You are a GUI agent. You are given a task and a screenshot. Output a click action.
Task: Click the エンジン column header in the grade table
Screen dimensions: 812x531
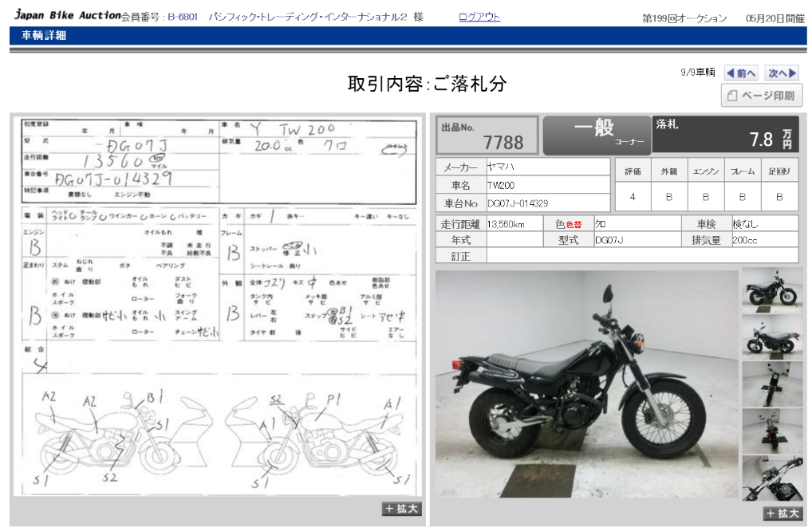pyautogui.click(x=706, y=171)
